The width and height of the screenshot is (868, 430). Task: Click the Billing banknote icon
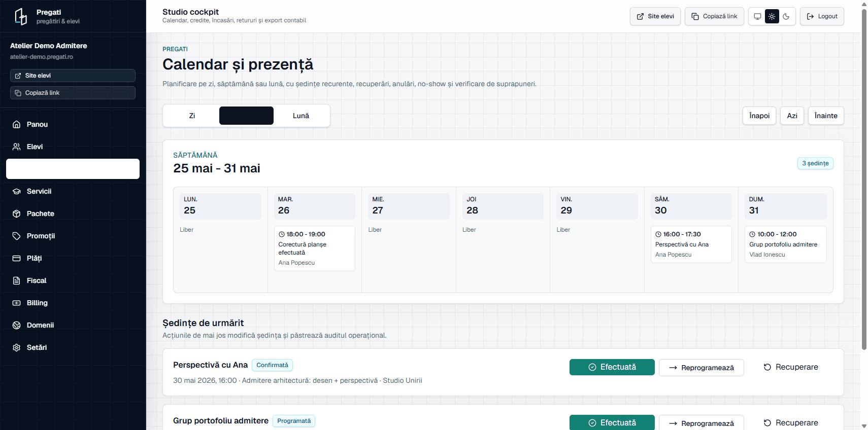[17, 303]
